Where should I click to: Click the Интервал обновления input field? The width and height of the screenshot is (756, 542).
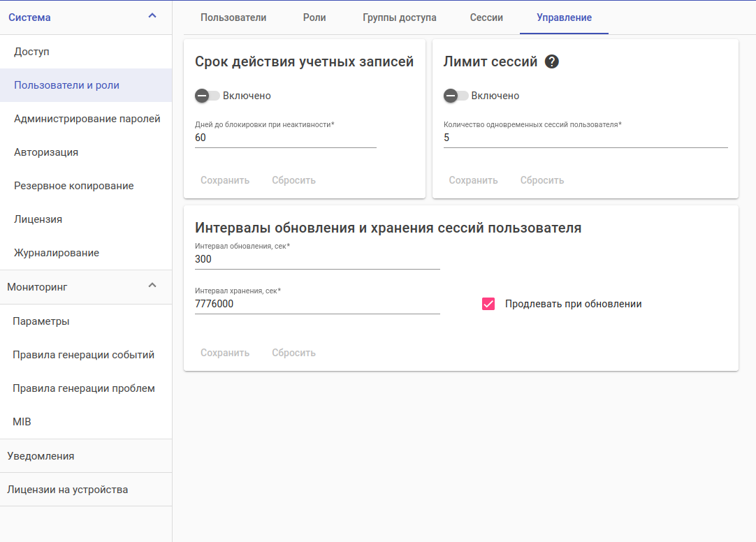click(x=317, y=259)
